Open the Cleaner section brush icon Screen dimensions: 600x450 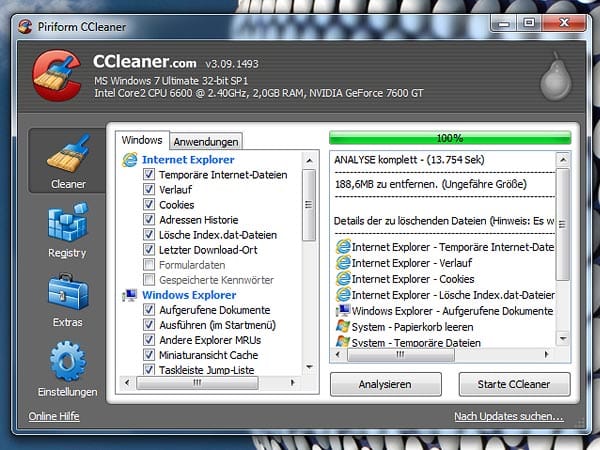[x=68, y=154]
